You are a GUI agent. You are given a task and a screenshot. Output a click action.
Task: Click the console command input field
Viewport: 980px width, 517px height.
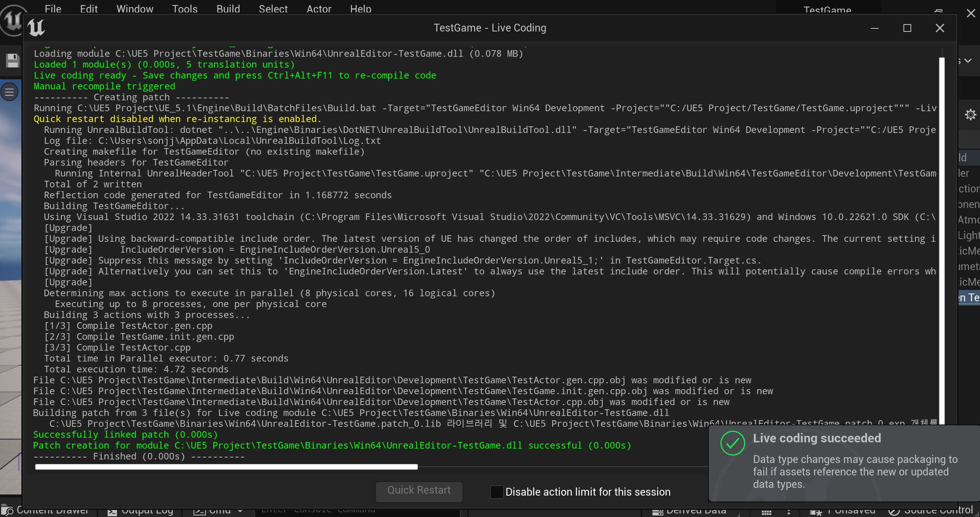357,510
